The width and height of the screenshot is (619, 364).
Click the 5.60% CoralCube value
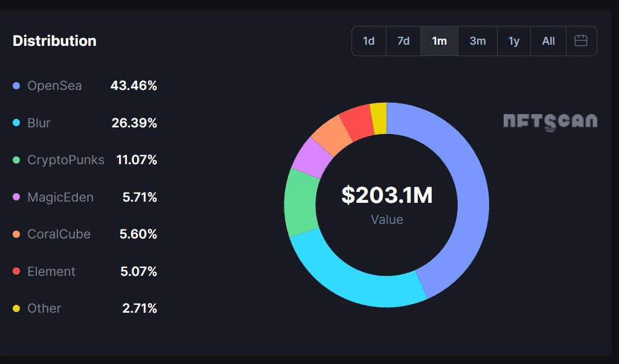(x=138, y=234)
